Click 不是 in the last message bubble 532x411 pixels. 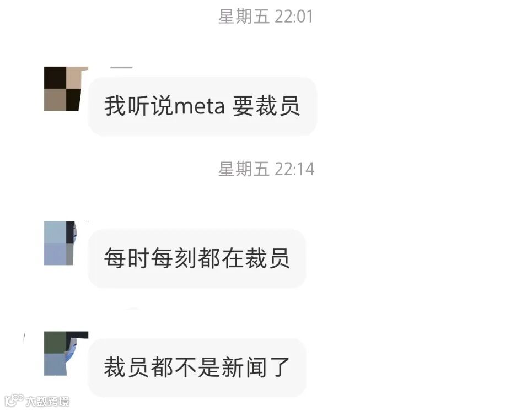[x=197, y=367]
